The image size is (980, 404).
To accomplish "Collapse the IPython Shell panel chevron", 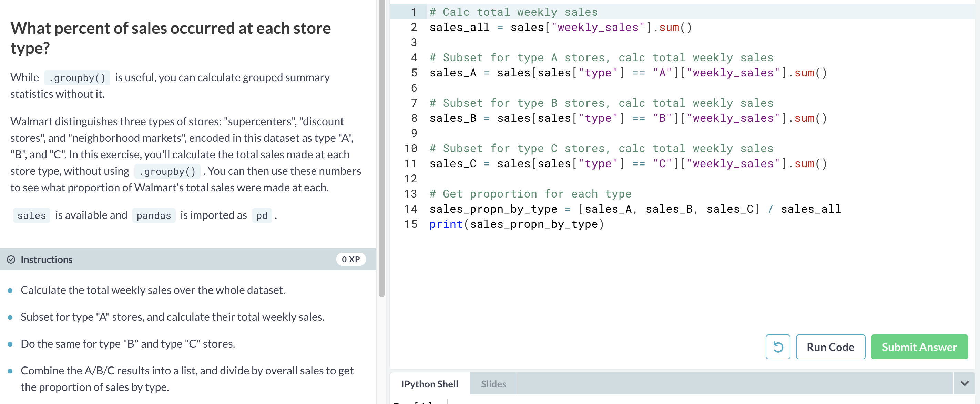I will (964, 383).
